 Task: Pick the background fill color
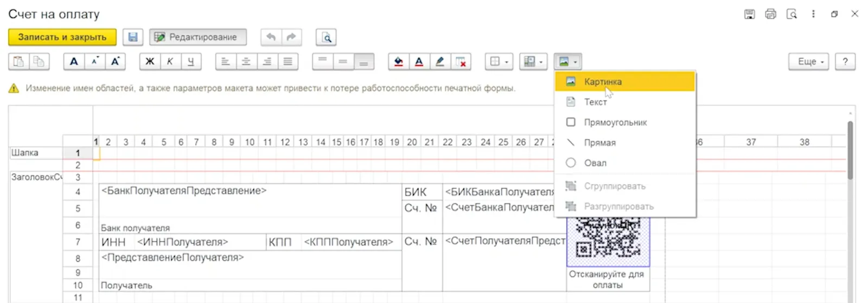tap(398, 62)
